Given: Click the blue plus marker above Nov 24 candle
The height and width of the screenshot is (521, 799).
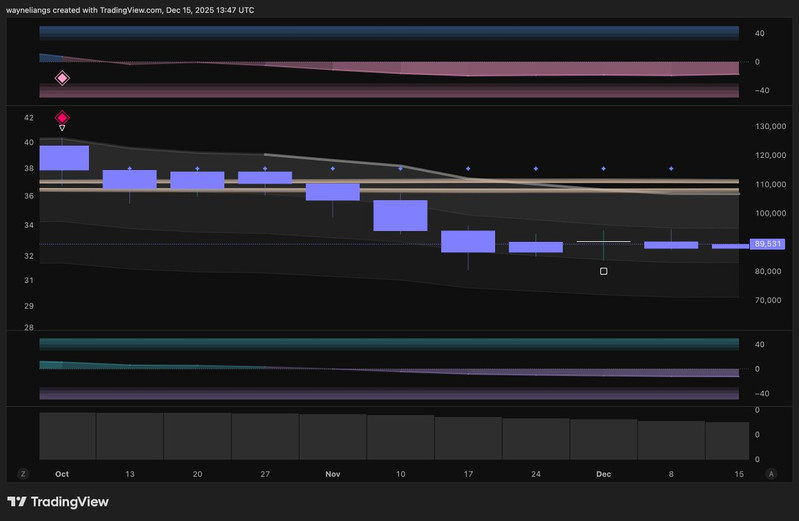Looking at the screenshot, I should pyautogui.click(x=536, y=169).
